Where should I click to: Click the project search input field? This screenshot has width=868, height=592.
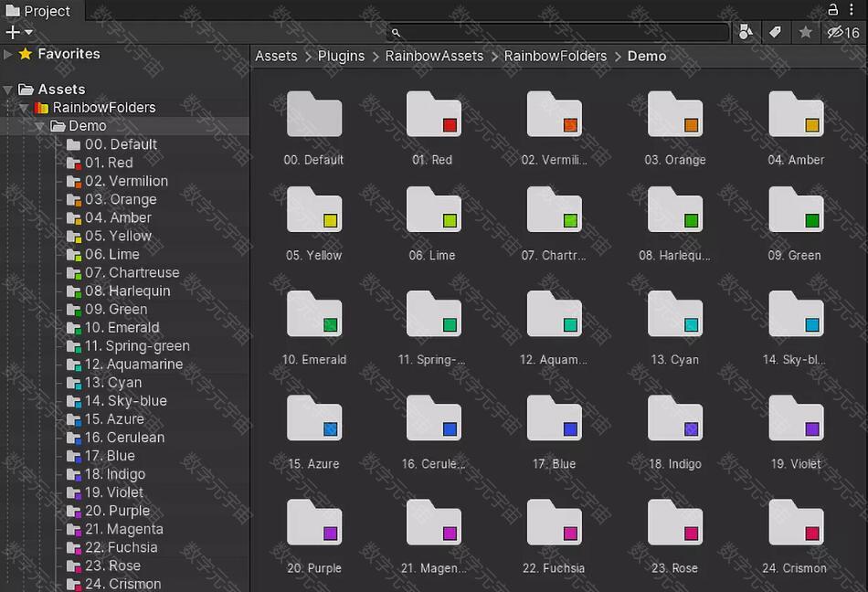557,33
